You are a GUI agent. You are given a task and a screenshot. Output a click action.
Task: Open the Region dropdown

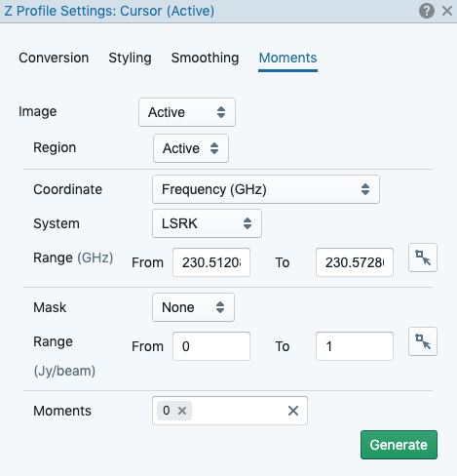[x=191, y=148]
